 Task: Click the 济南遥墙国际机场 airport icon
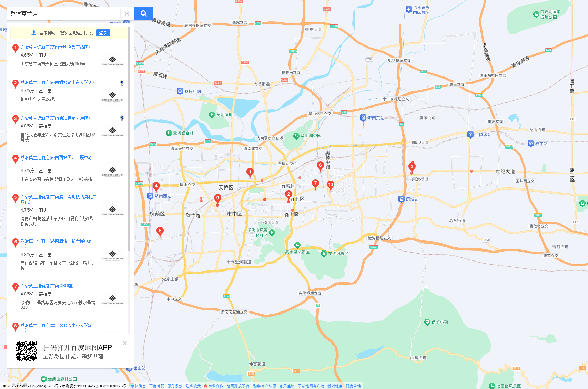(408, 10)
